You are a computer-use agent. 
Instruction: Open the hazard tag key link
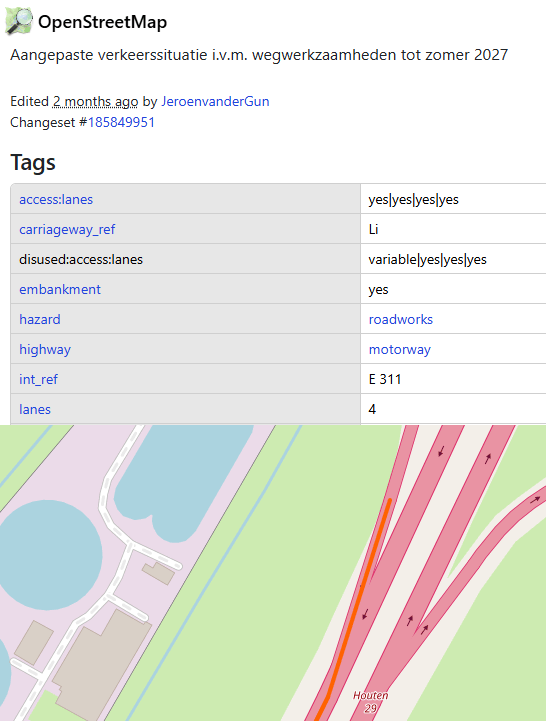(40, 319)
